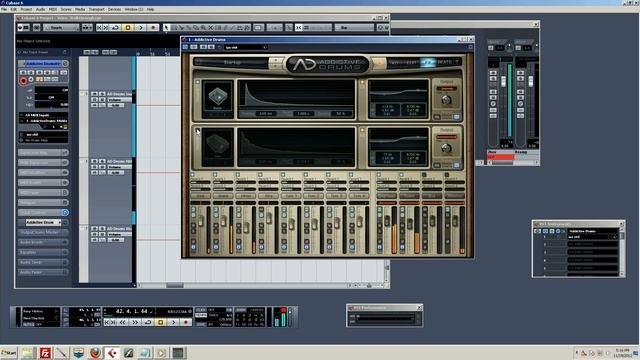Toggle Cycle in transport panel

click(148, 322)
